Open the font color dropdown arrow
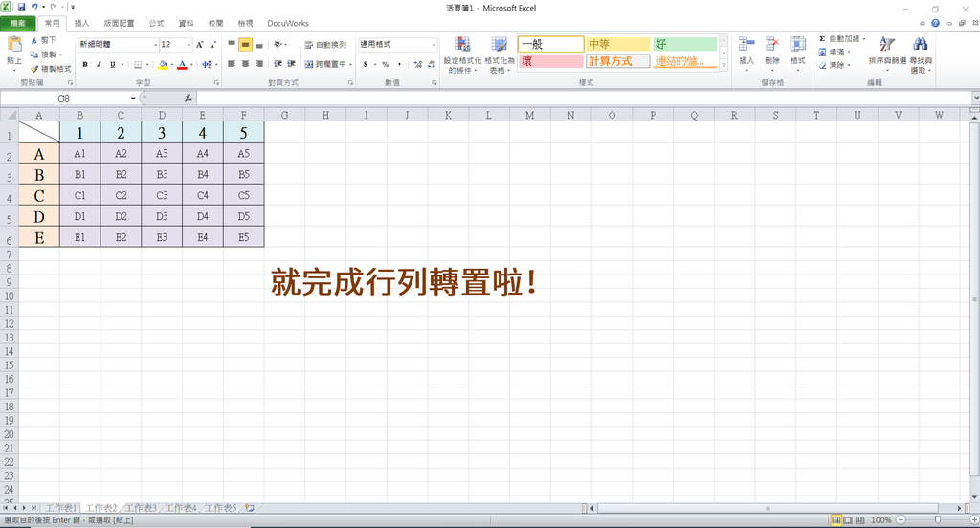 click(191, 64)
